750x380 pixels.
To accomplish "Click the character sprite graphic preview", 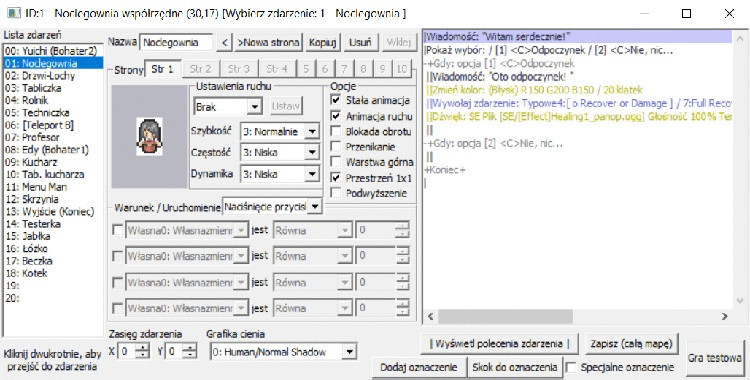I will pos(149,136).
